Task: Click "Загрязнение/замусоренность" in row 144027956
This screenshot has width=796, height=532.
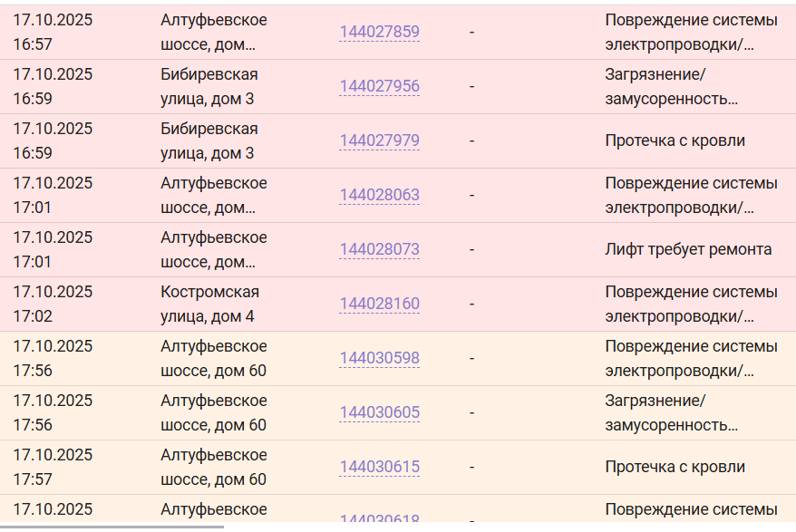Action: coord(671,86)
